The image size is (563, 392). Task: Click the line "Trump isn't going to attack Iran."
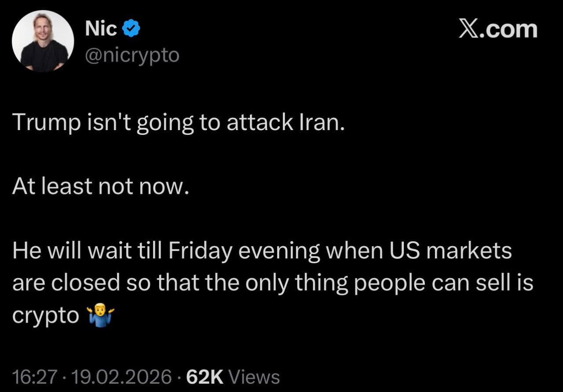click(x=177, y=123)
